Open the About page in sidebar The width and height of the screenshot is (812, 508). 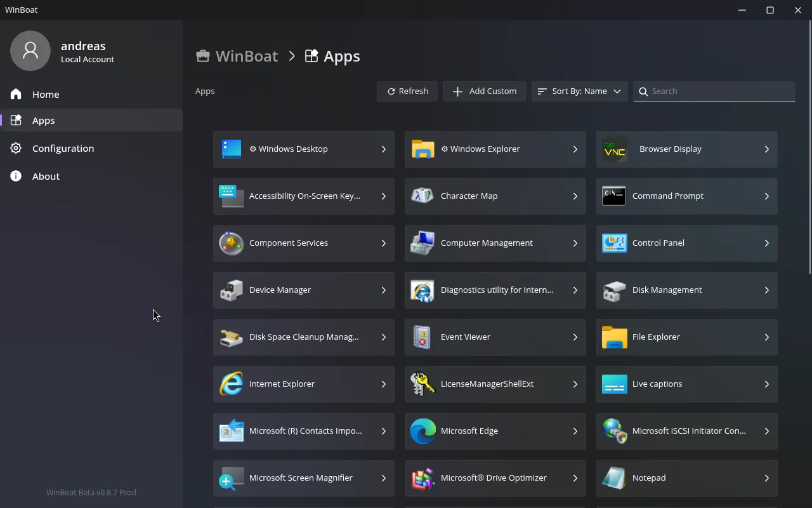[x=46, y=177]
